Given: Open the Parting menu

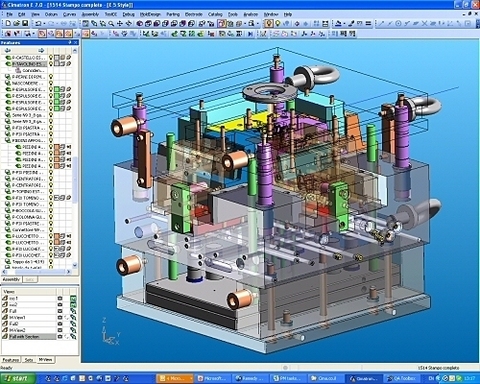Looking at the screenshot, I should [x=173, y=14].
